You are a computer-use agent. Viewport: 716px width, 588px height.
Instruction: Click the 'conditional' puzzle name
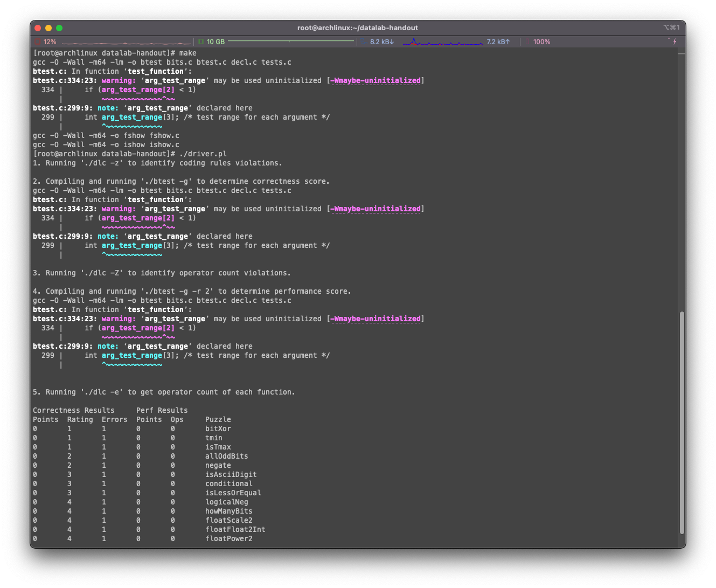point(229,483)
